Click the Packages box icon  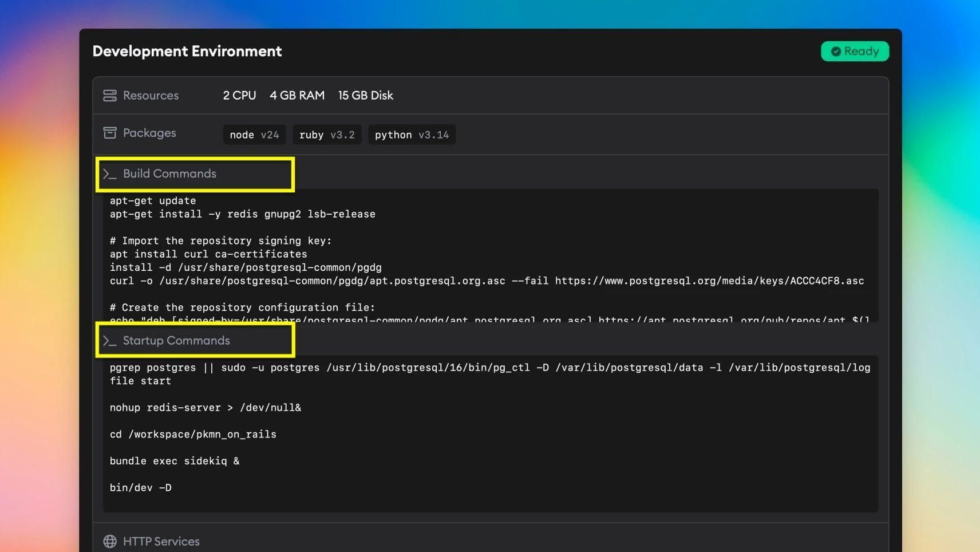[x=110, y=133]
